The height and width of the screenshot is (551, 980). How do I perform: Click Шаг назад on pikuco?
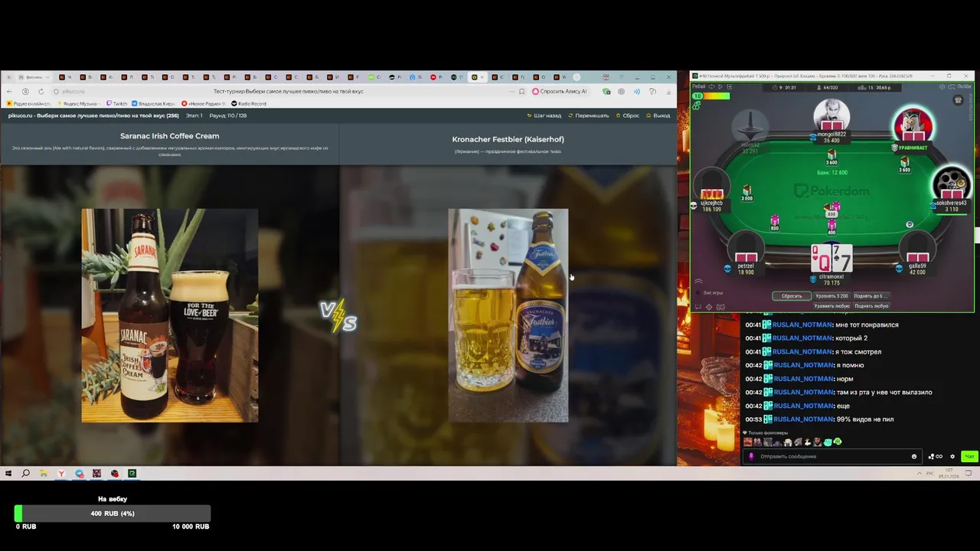coord(544,116)
